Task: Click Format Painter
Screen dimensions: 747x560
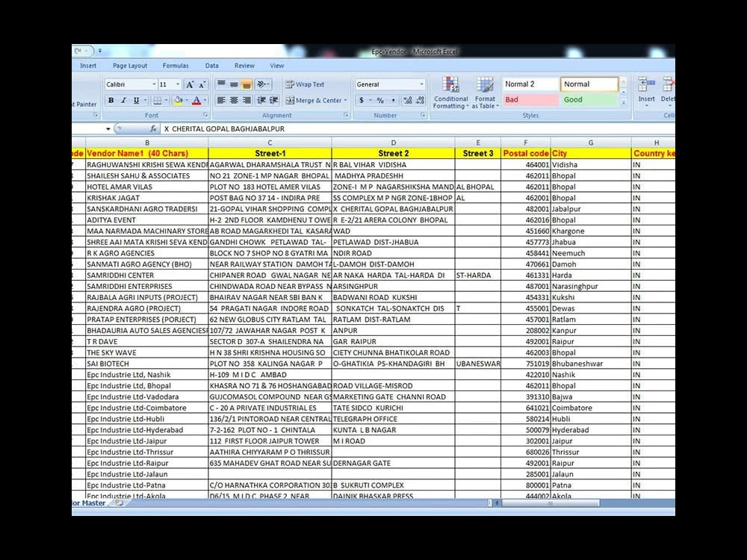Action: (84, 105)
